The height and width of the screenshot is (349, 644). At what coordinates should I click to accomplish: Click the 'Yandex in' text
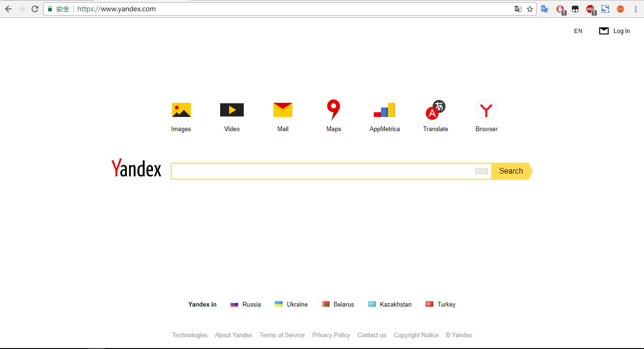point(202,305)
